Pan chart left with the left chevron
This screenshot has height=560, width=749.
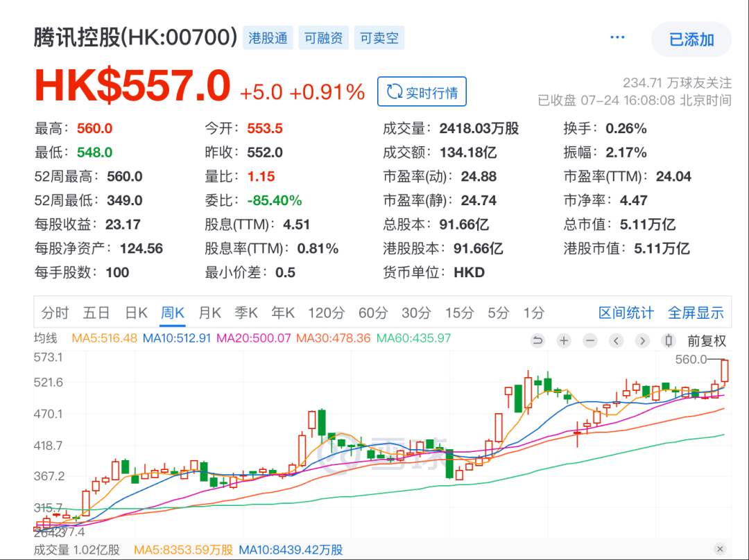tap(617, 340)
